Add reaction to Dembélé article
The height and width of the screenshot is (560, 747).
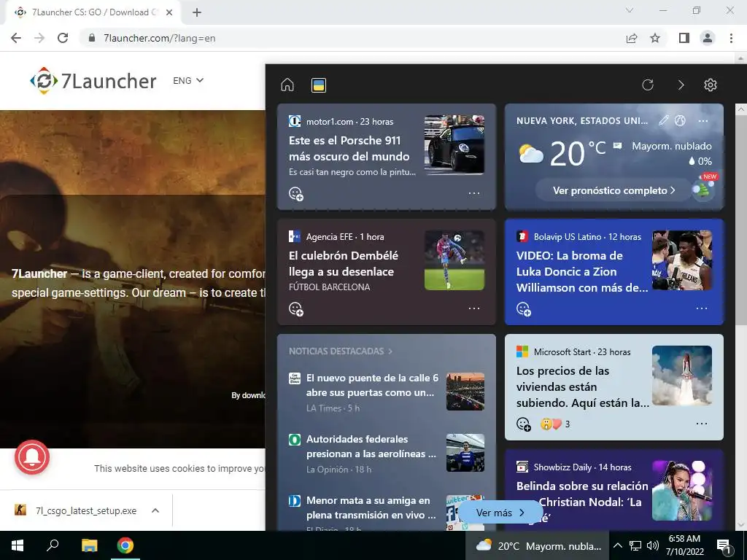(x=296, y=309)
